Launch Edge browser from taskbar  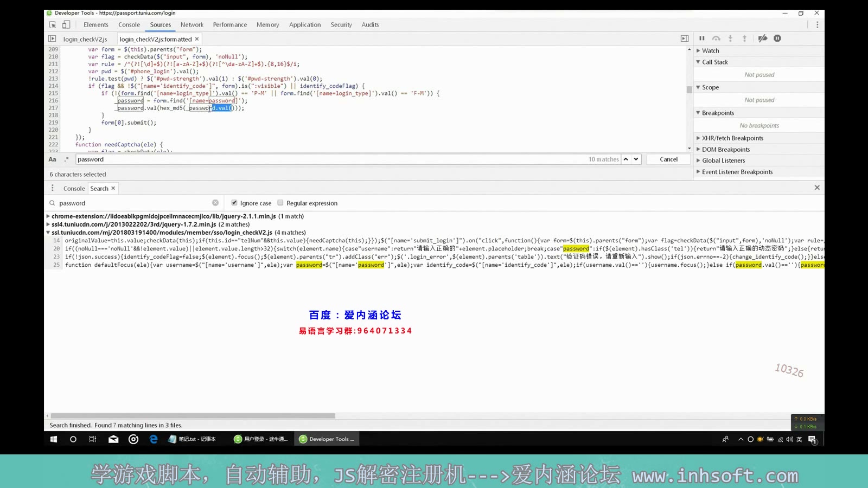(x=154, y=439)
